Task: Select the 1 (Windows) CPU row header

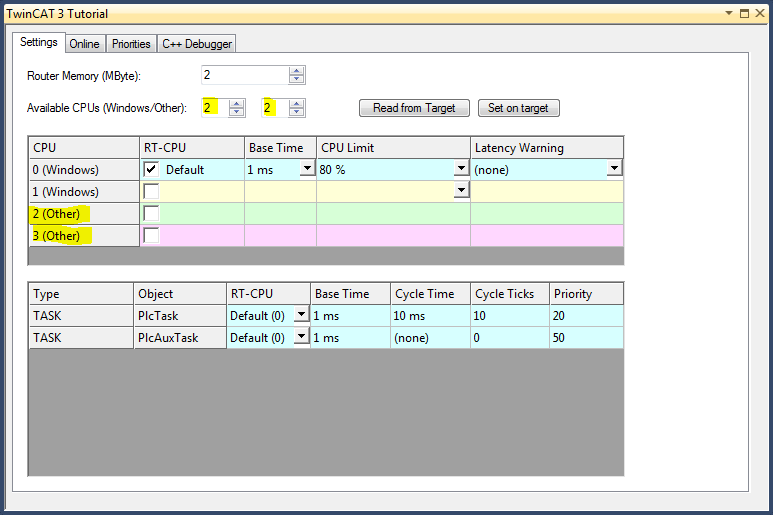Action: point(84,192)
